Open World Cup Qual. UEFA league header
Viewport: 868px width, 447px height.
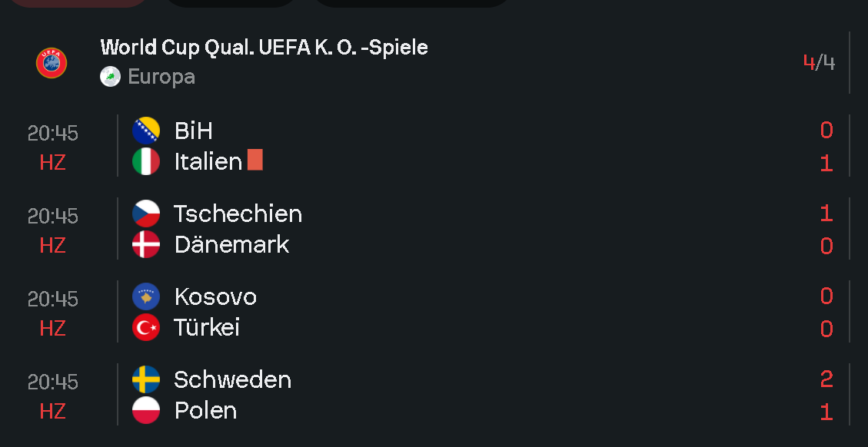(264, 48)
